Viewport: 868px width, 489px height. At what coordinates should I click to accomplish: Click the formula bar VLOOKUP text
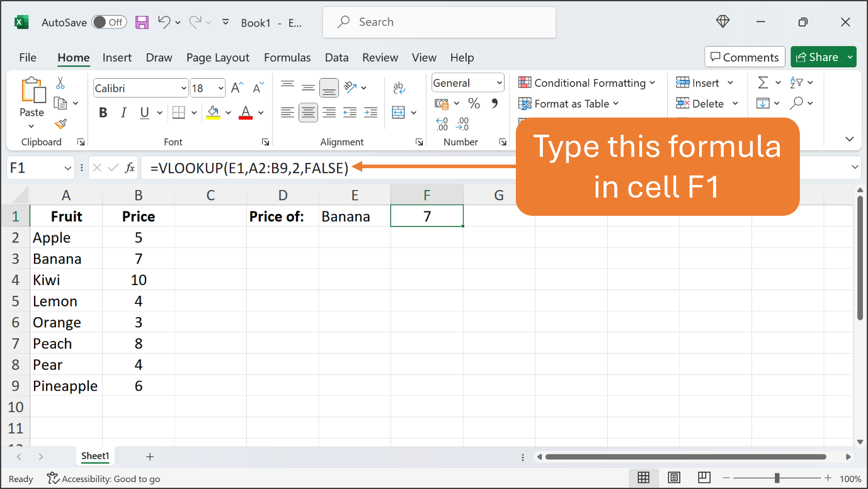249,167
